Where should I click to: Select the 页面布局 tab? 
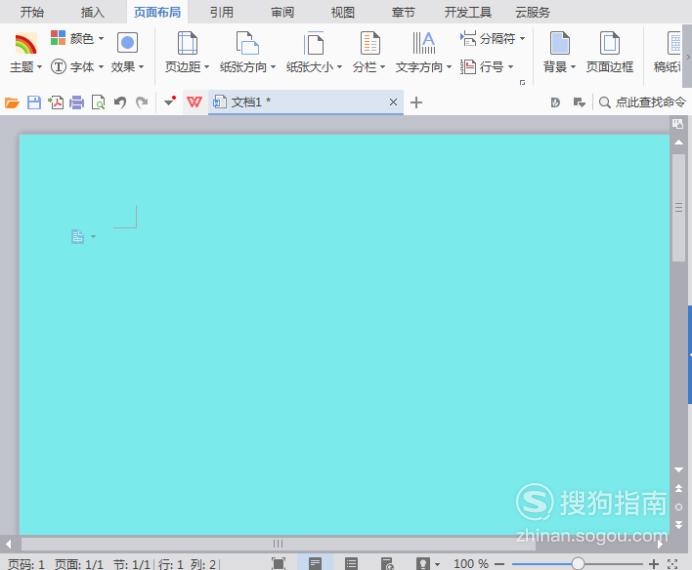pos(158,12)
